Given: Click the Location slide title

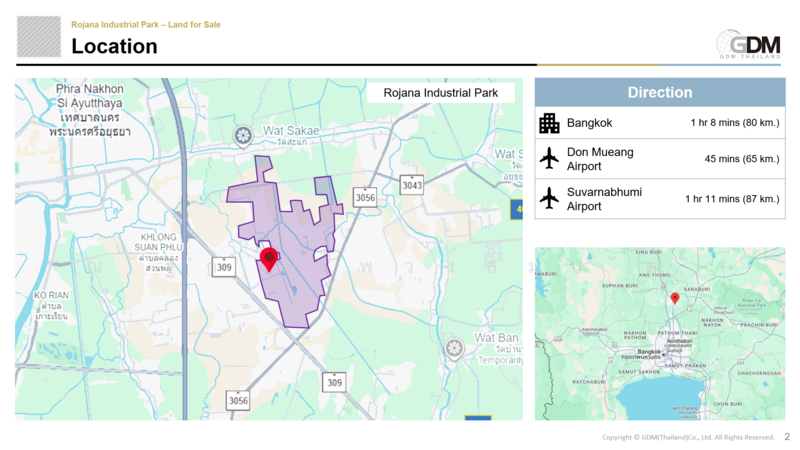Looking at the screenshot, I should [x=114, y=47].
